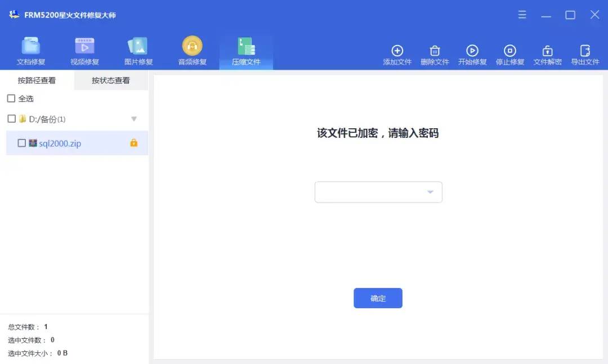Collapse the D:/备份 folder arrow

click(134, 119)
